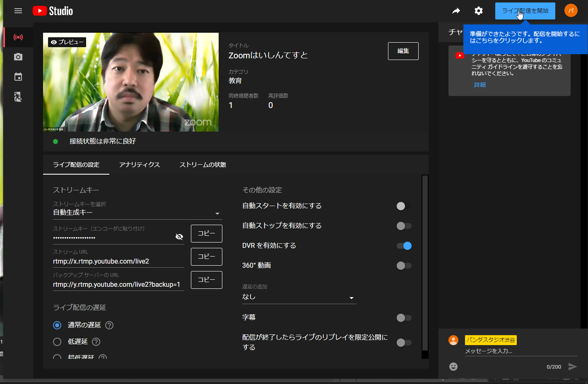The height and width of the screenshot is (384, 588).
Task: Click the stream preview thumbnail
Action: point(131,82)
